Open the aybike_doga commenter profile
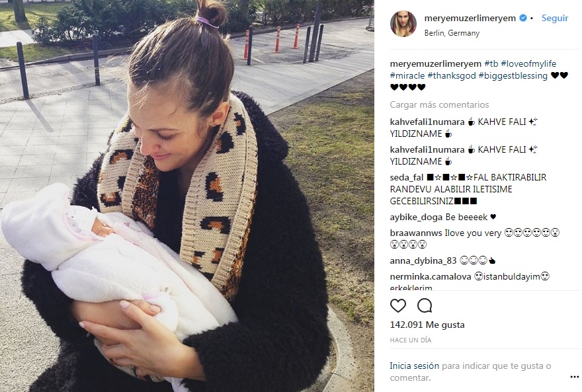Screen dimensions: 582x392 coord(416,217)
